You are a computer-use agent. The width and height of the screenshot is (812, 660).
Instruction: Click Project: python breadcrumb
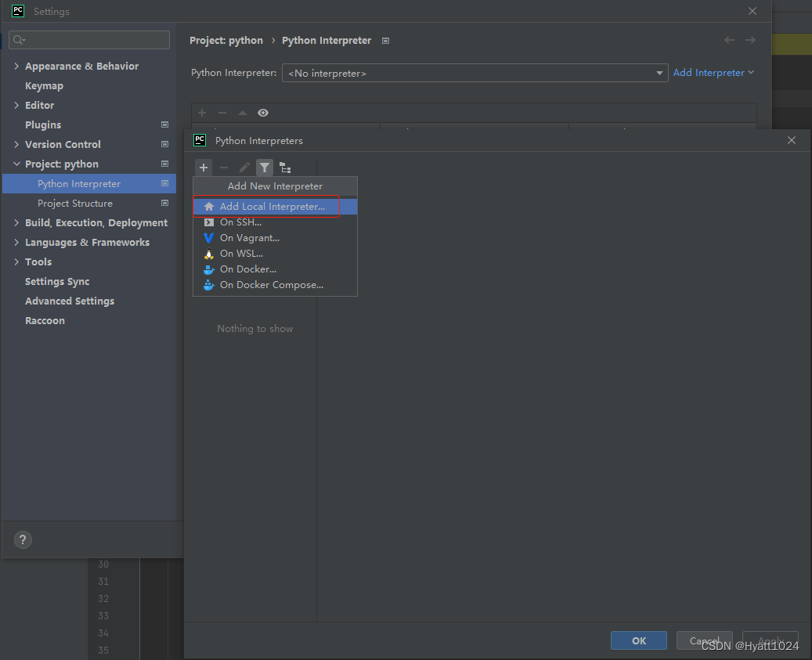point(226,41)
